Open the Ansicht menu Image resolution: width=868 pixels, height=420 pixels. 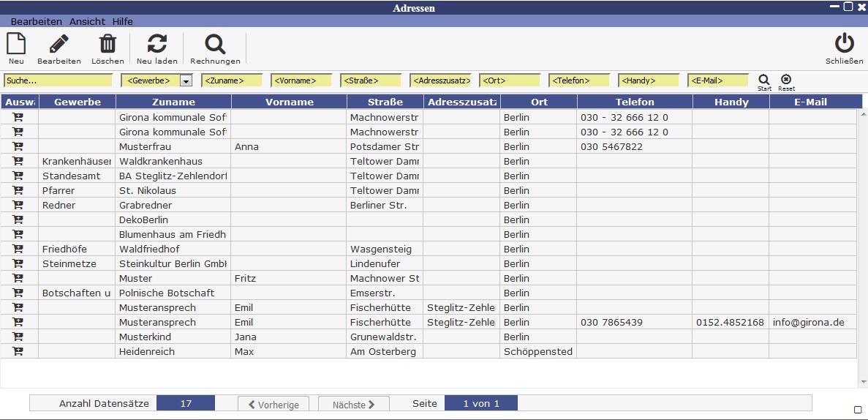click(x=87, y=22)
